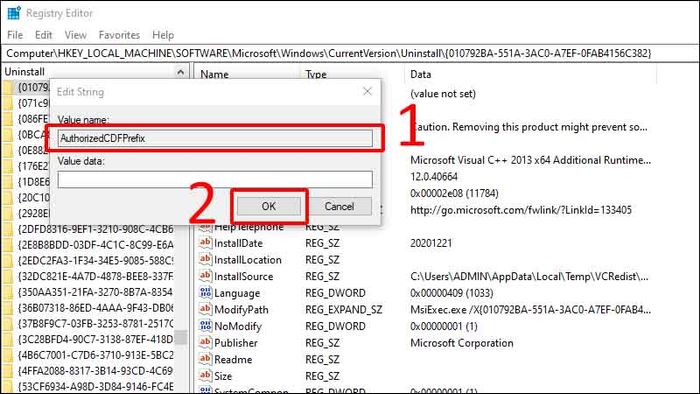Open the View menu
Screen dimensions: 700x394
(x=75, y=35)
